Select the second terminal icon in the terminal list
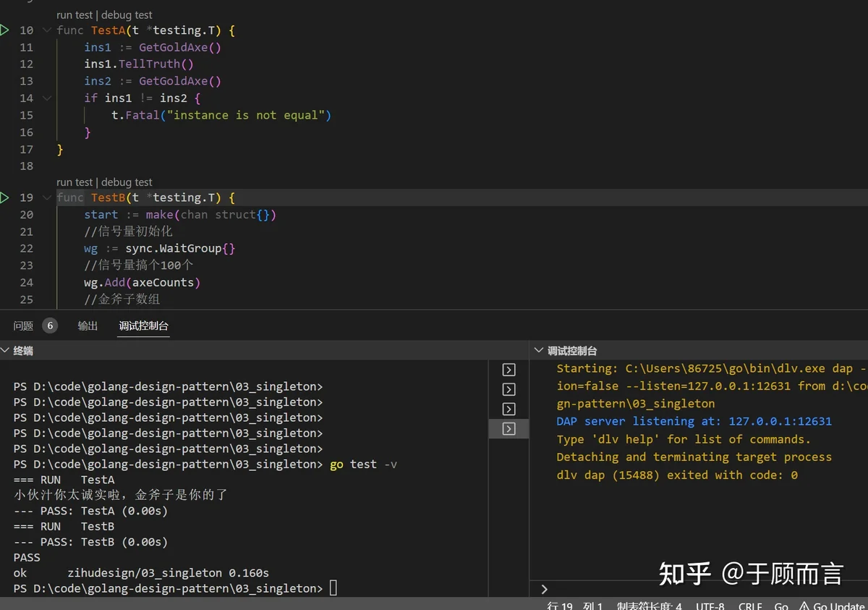Viewport: 868px width, 610px height. click(509, 389)
